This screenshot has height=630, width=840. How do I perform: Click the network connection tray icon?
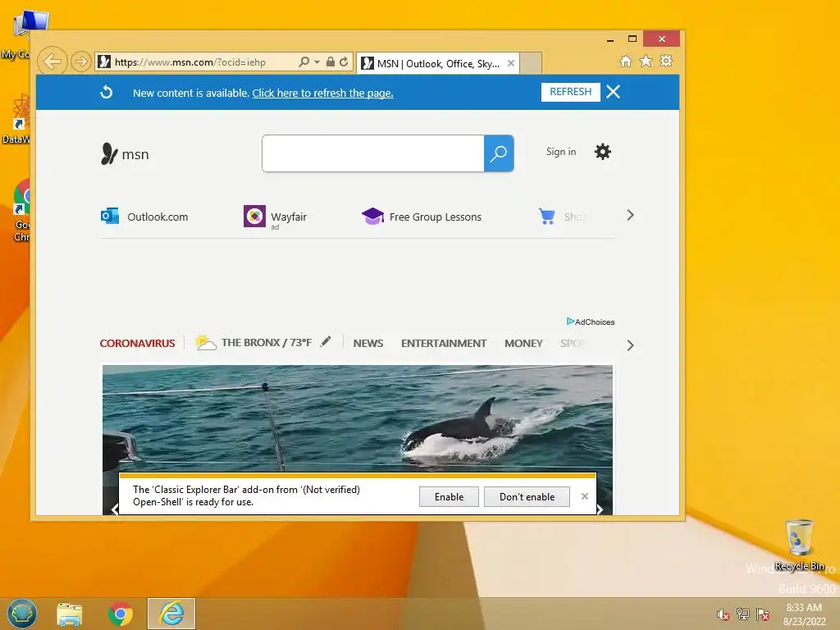coord(743,614)
